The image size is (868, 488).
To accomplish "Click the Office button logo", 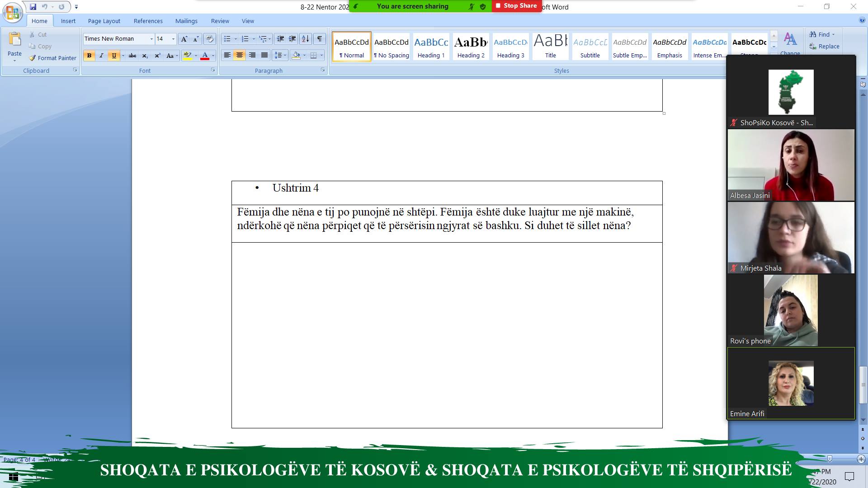I will click(13, 12).
